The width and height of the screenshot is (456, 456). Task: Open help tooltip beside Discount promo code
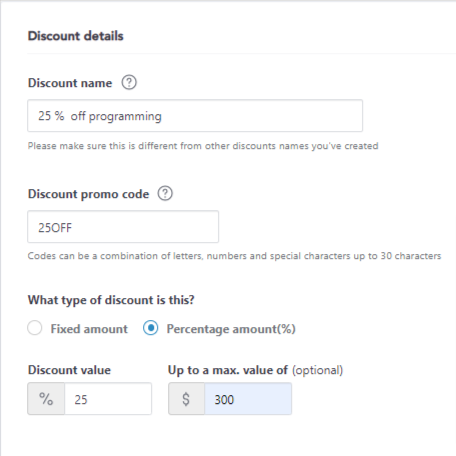click(165, 193)
